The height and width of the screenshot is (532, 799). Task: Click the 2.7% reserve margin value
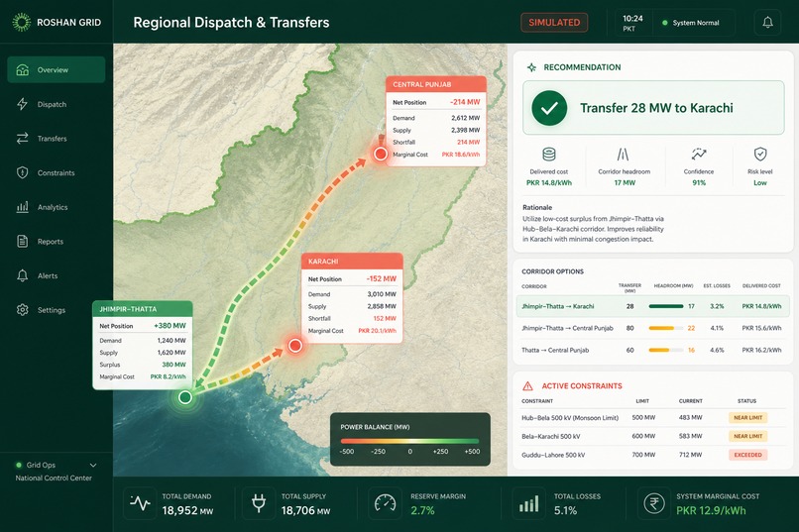[422, 510]
